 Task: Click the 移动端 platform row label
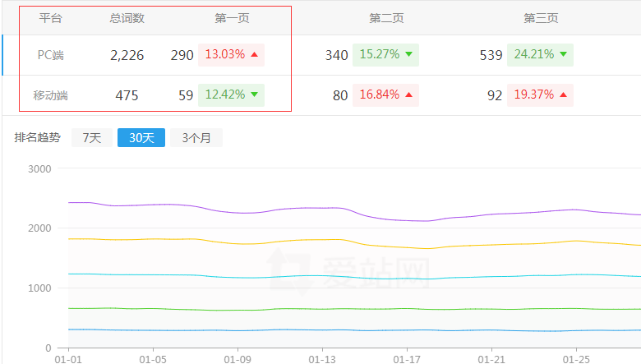[x=50, y=95]
